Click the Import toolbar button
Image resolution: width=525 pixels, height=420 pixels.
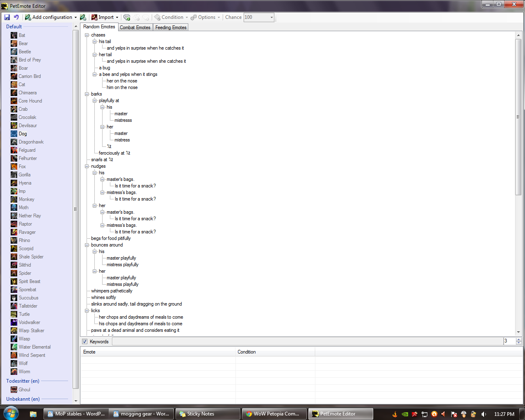point(103,17)
